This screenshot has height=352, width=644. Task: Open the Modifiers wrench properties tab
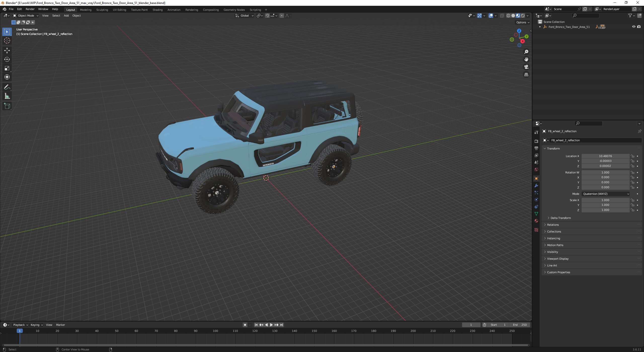[536, 186]
